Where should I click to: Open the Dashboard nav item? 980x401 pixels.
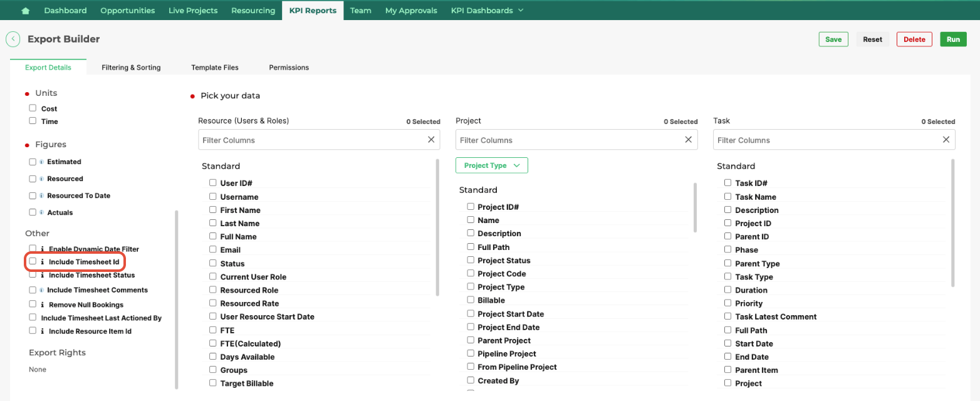[x=65, y=11]
